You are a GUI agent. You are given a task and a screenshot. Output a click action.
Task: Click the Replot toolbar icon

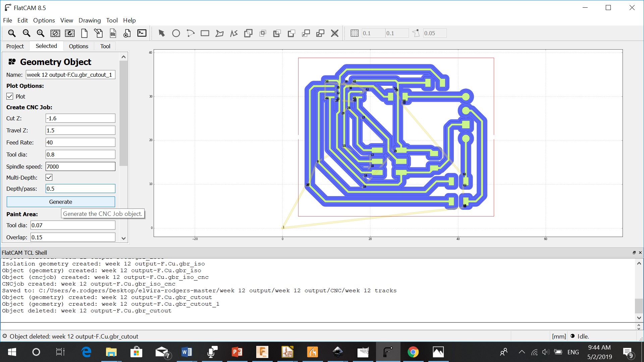tap(70, 33)
